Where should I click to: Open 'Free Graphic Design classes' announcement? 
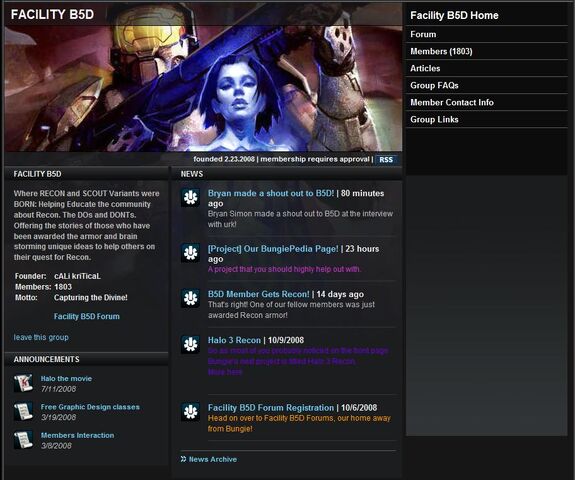pos(90,407)
